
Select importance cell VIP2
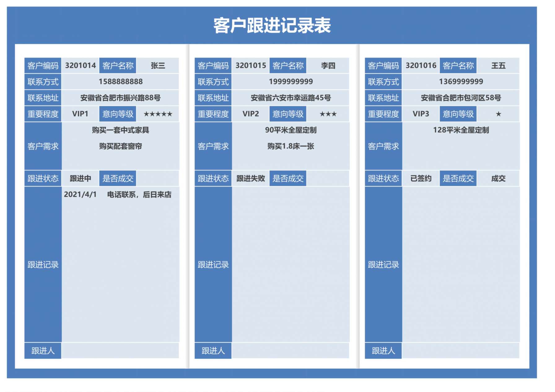pyautogui.click(x=251, y=114)
